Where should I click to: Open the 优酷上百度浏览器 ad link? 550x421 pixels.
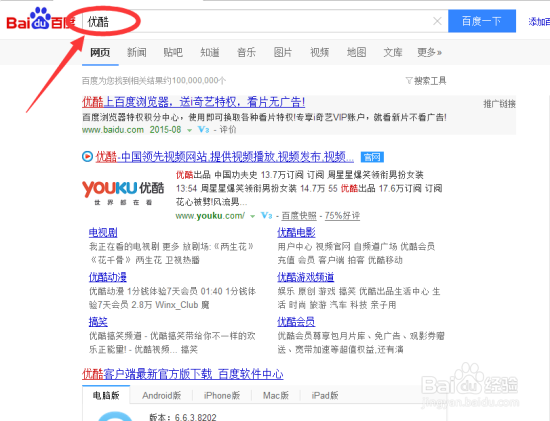coord(193,102)
